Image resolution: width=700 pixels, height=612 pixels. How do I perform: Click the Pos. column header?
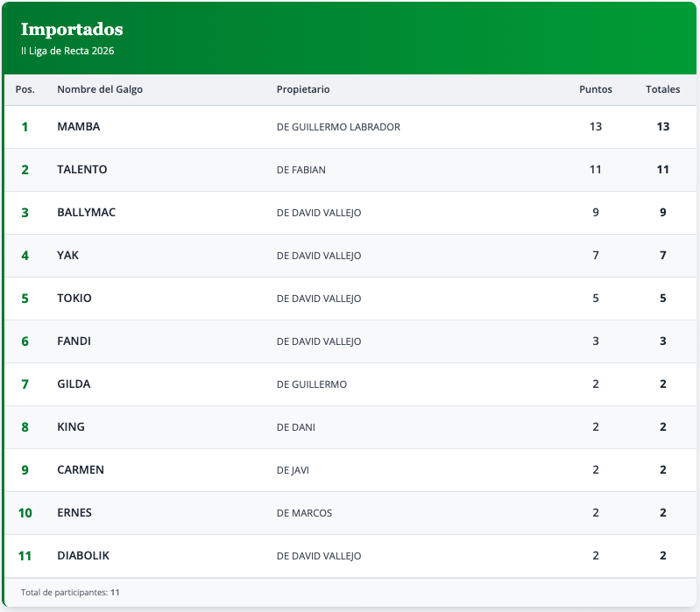pos(25,89)
